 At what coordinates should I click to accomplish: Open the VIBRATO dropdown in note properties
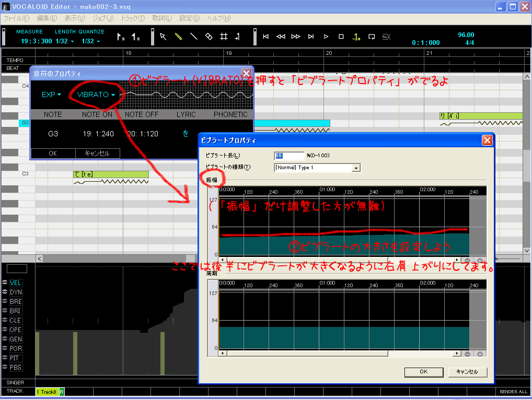click(x=96, y=95)
